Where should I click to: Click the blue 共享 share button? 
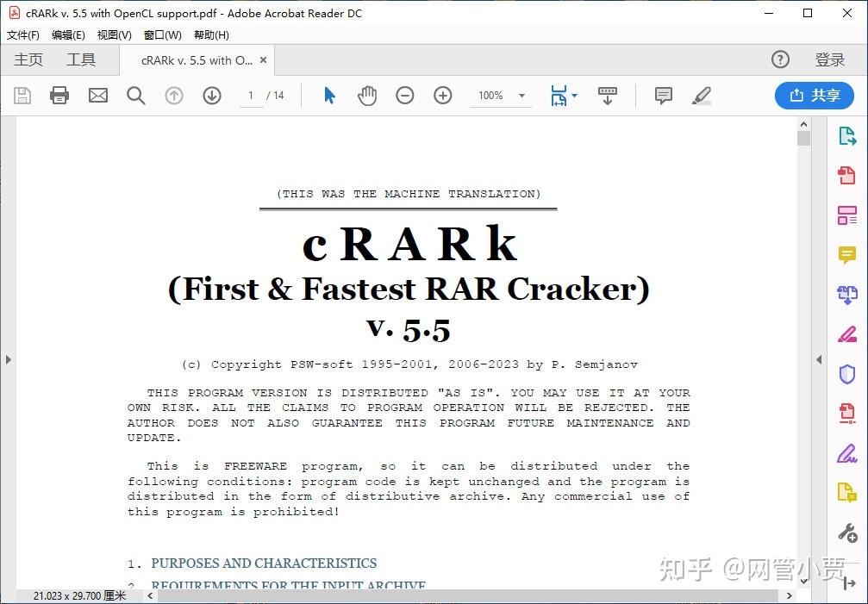click(x=814, y=95)
